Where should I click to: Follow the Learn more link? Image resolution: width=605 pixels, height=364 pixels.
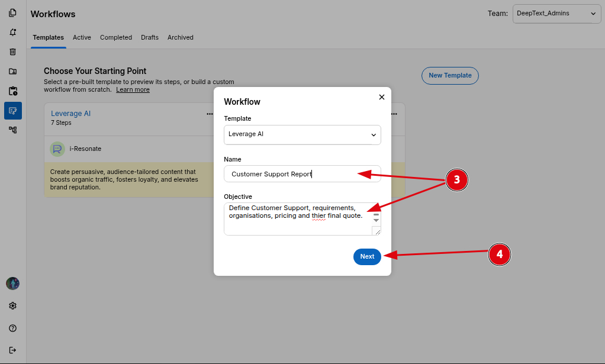[133, 89]
